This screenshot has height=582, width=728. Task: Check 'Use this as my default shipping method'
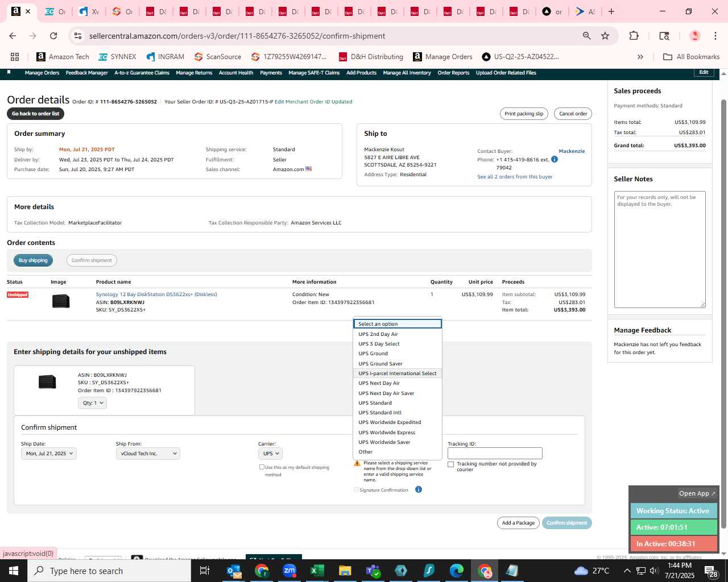tap(262, 467)
